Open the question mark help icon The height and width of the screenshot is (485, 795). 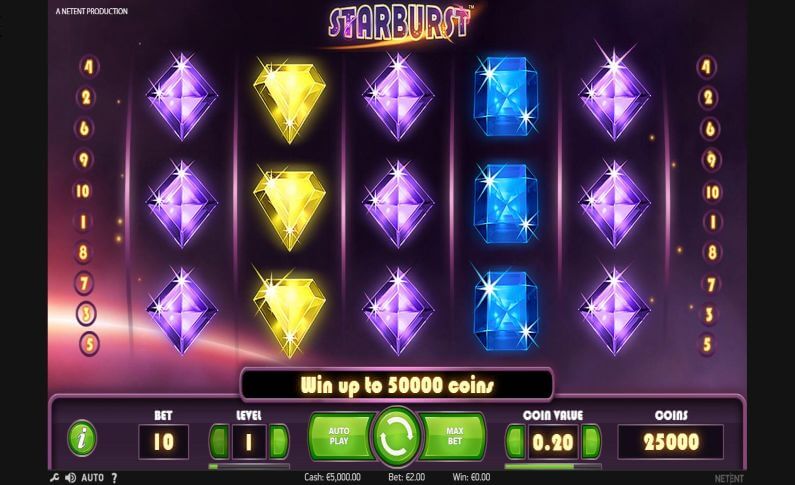[x=114, y=477]
